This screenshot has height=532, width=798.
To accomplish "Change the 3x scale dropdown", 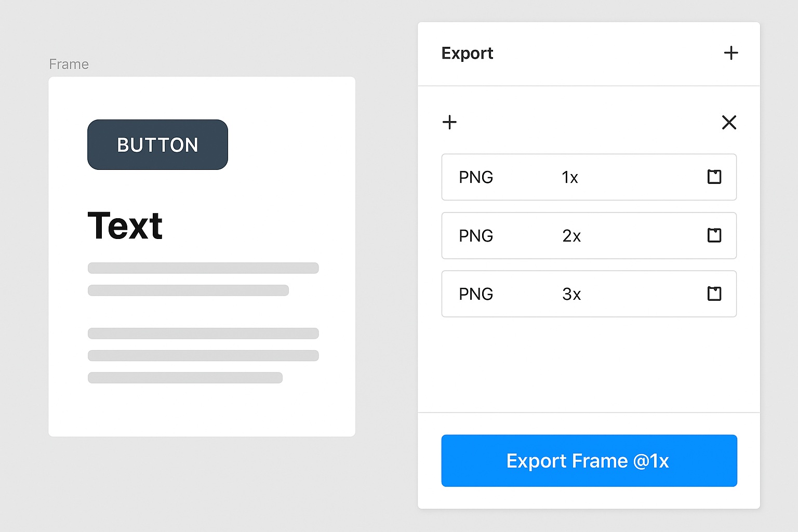I will (571, 294).
